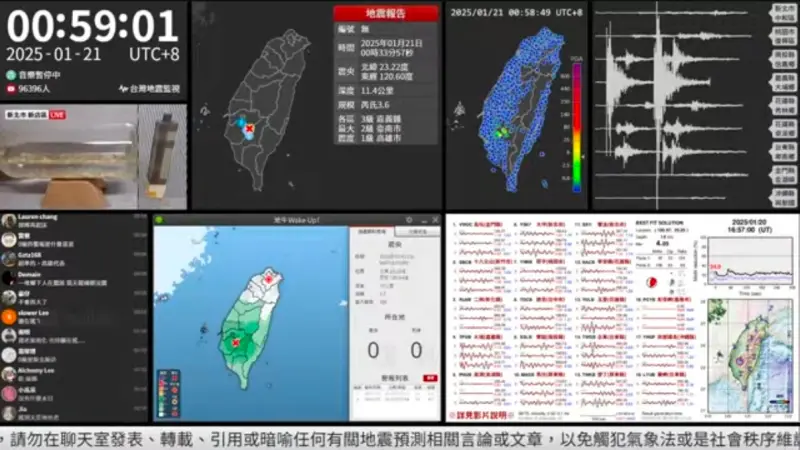The height and width of the screenshot is (450, 800).
Task: Click the tall pendulum camera feed
Action: (x=163, y=157)
